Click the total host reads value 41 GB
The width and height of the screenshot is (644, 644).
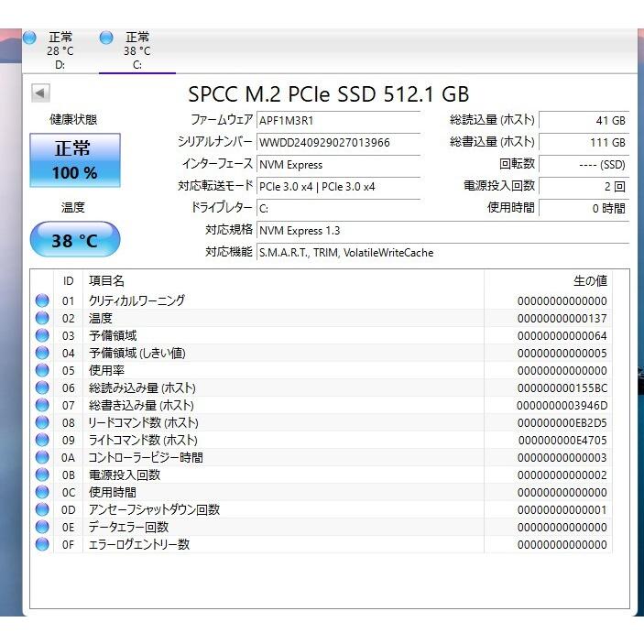(x=584, y=120)
